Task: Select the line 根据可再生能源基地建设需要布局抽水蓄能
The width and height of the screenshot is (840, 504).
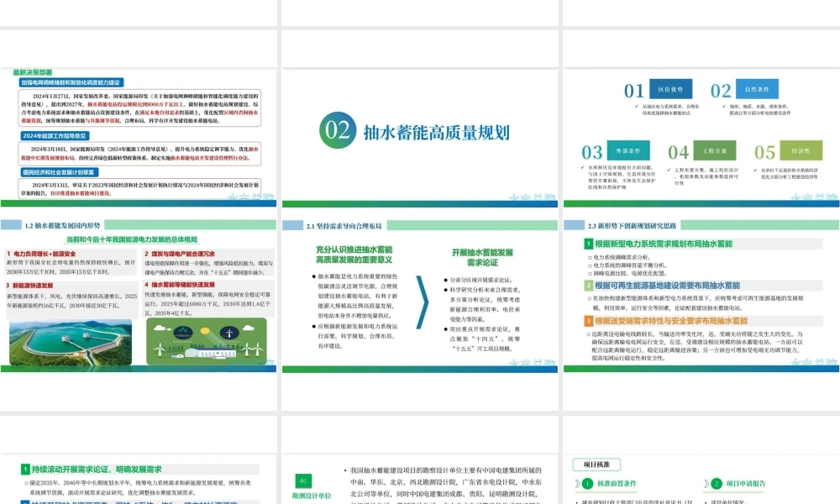Action: (x=668, y=286)
